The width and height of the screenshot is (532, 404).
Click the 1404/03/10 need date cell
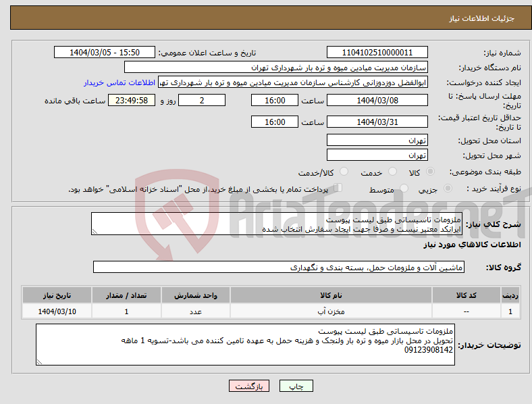[57, 311]
